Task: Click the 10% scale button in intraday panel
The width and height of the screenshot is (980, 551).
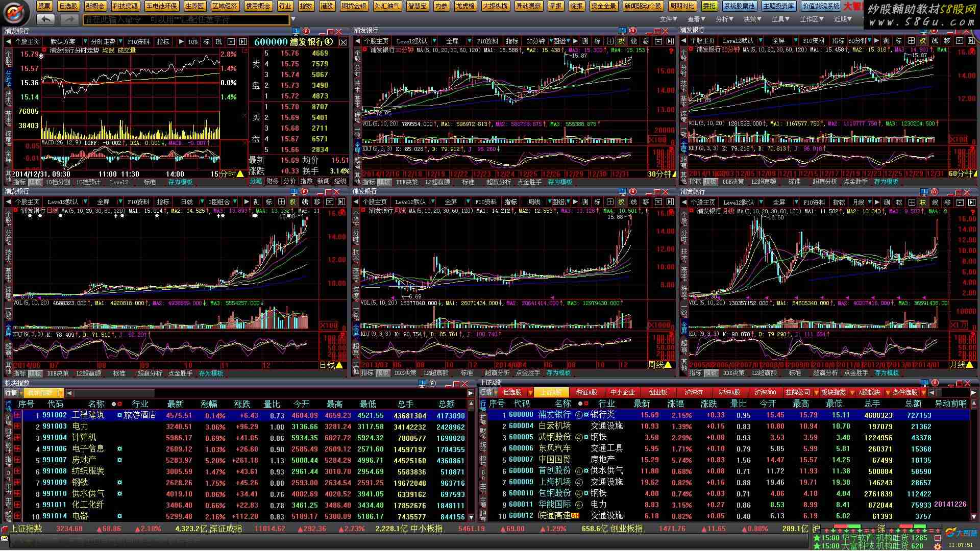Action: tap(193, 42)
